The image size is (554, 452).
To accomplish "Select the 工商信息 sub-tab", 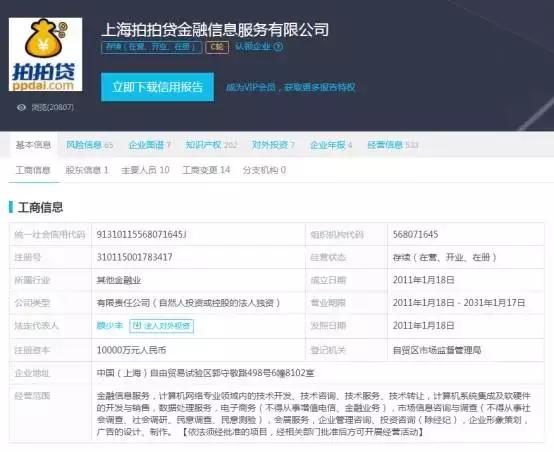I will point(33,170).
